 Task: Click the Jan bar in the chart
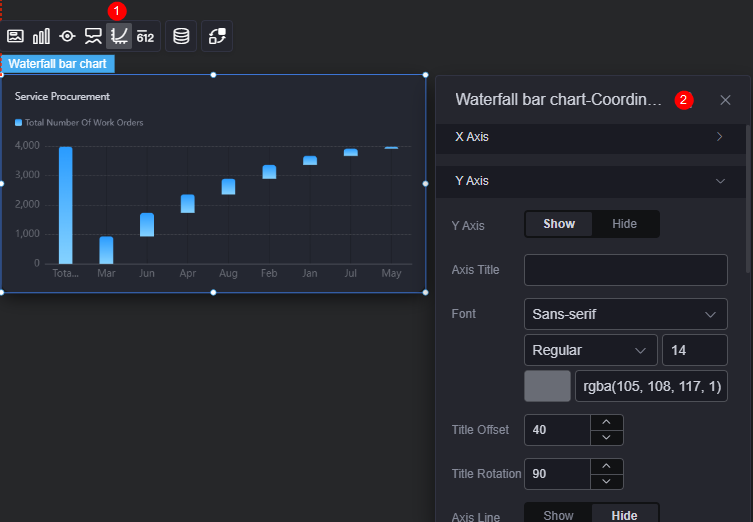[310, 160]
